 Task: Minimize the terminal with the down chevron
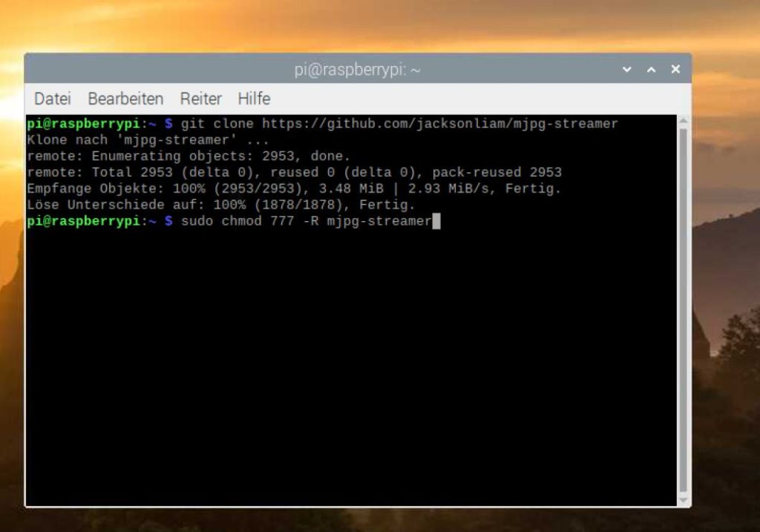pos(626,69)
